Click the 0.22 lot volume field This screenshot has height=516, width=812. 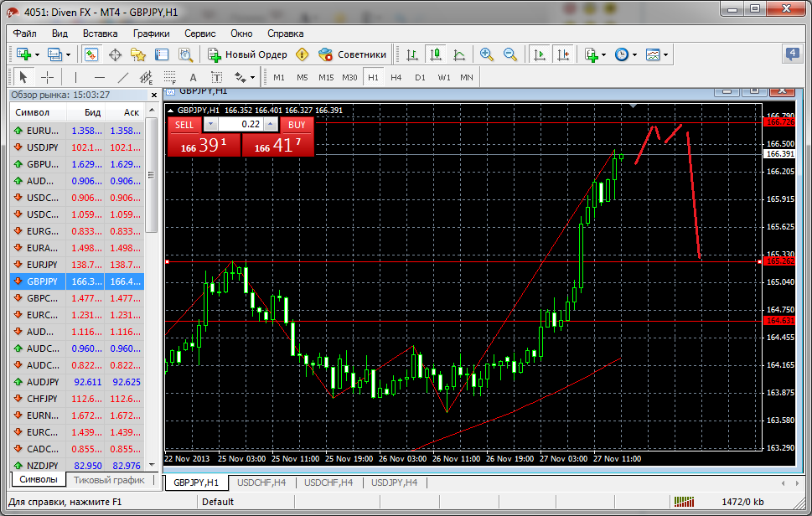240,124
